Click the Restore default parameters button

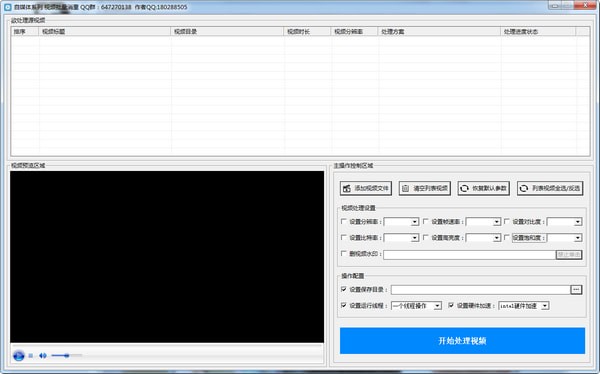[483, 188]
